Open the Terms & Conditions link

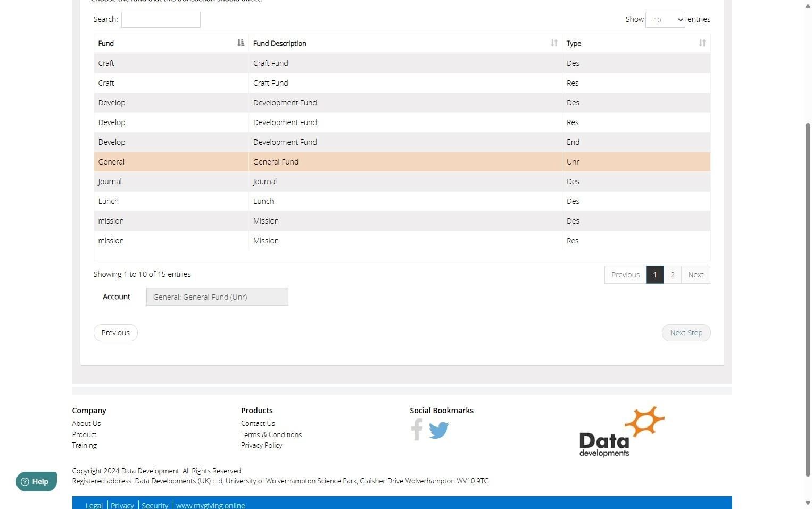271,434
